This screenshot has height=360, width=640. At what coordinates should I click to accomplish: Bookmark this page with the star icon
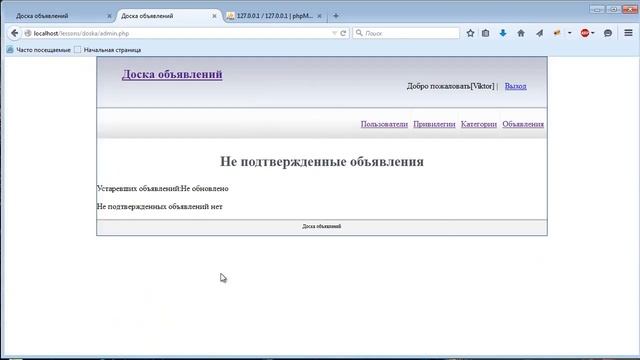pos(470,33)
